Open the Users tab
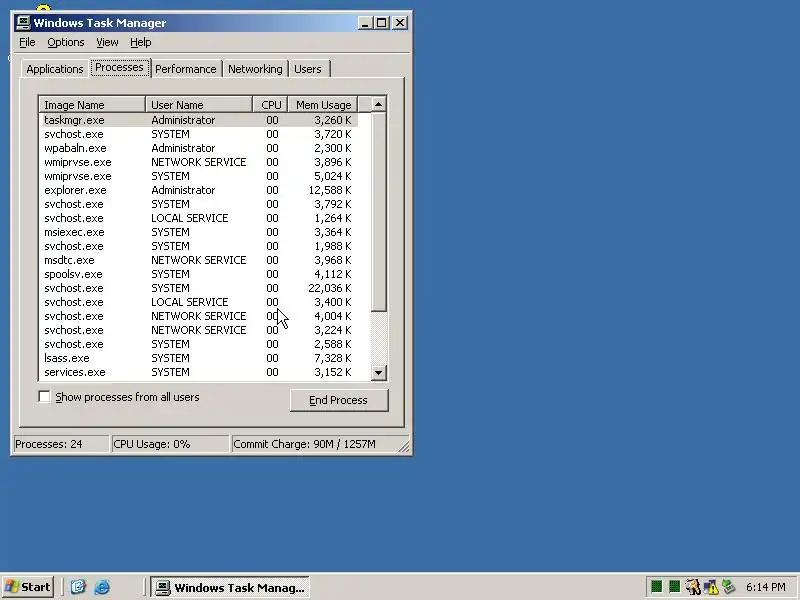Viewport: 800px width, 600px height. (x=308, y=69)
